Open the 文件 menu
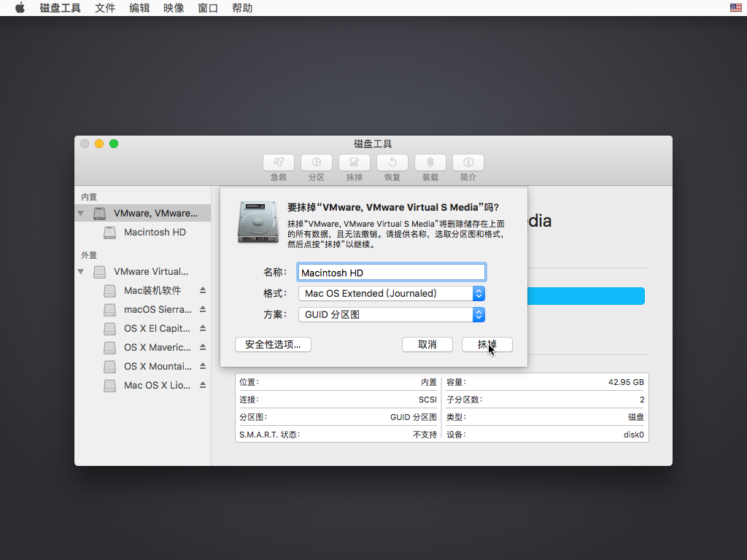The image size is (747, 560). pyautogui.click(x=105, y=8)
